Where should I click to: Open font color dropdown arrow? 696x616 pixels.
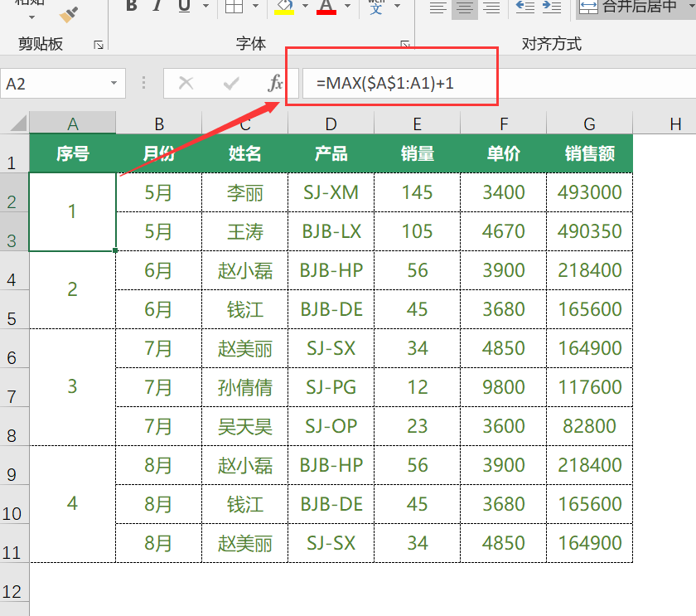[x=347, y=6]
